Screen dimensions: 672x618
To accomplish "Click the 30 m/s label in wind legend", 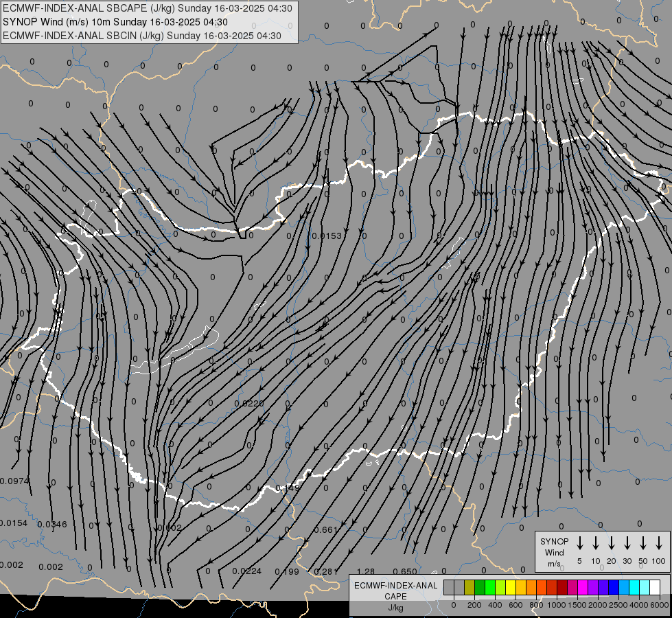I will click(627, 561).
